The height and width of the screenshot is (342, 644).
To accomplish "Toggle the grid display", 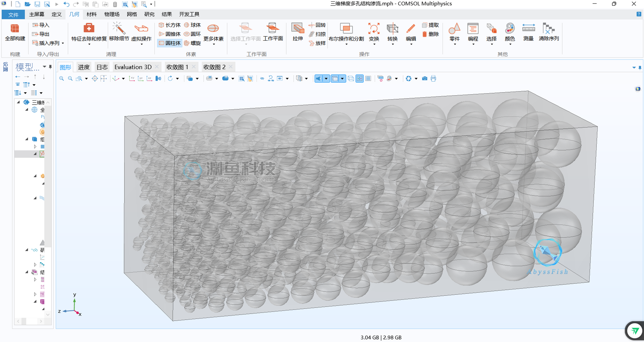I will (368, 79).
